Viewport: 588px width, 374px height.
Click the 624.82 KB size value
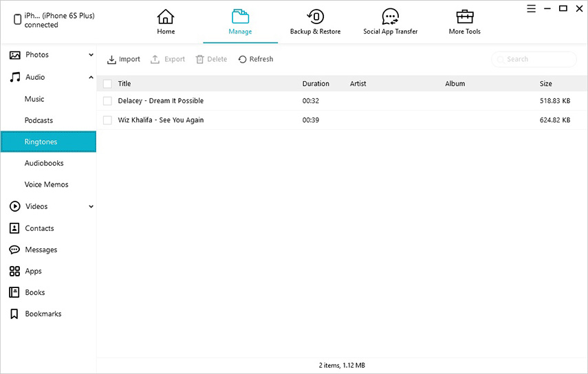555,120
